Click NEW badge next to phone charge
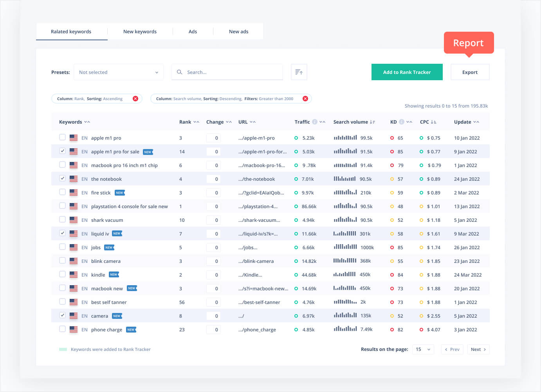The image size is (541, 392). (131, 330)
